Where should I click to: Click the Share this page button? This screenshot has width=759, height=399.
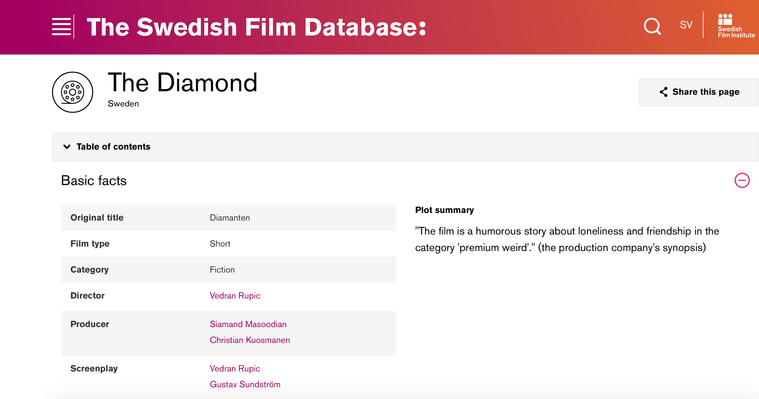(699, 92)
